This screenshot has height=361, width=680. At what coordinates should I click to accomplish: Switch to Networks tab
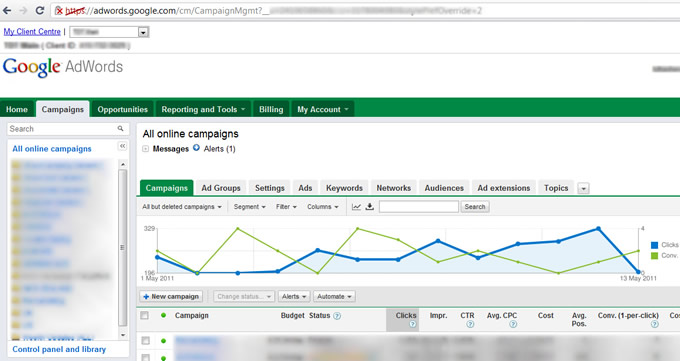(x=394, y=188)
